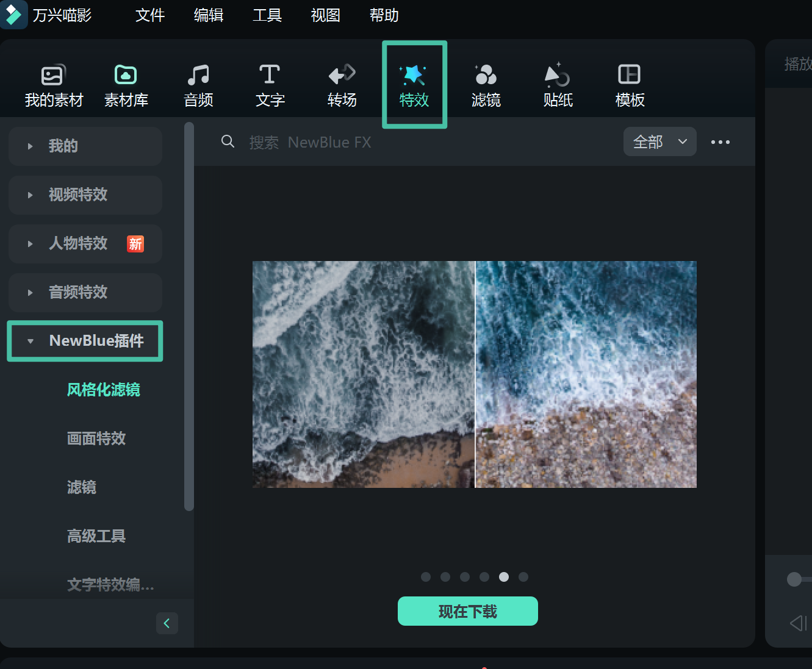Open the 帮助 menu
812x669 pixels.
coord(383,15)
